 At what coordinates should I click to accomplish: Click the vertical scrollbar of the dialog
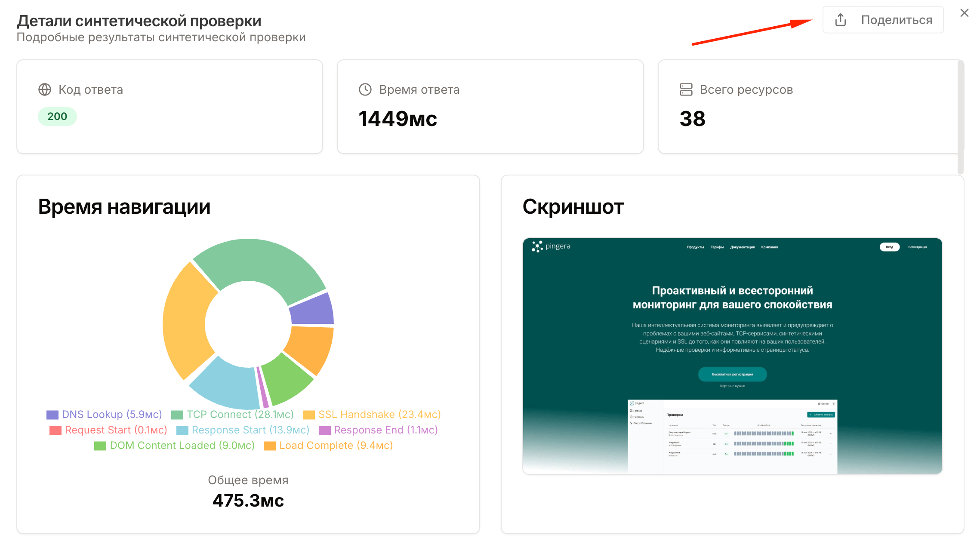pyautogui.click(x=961, y=117)
